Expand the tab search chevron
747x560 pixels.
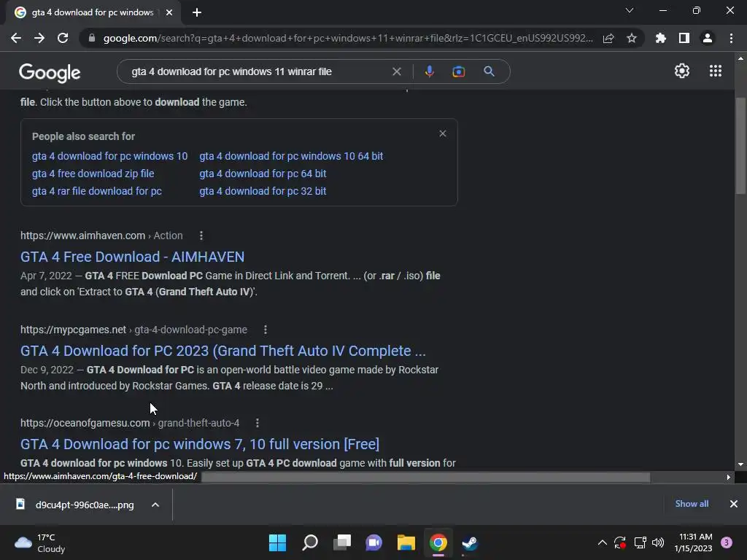(630, 10)
